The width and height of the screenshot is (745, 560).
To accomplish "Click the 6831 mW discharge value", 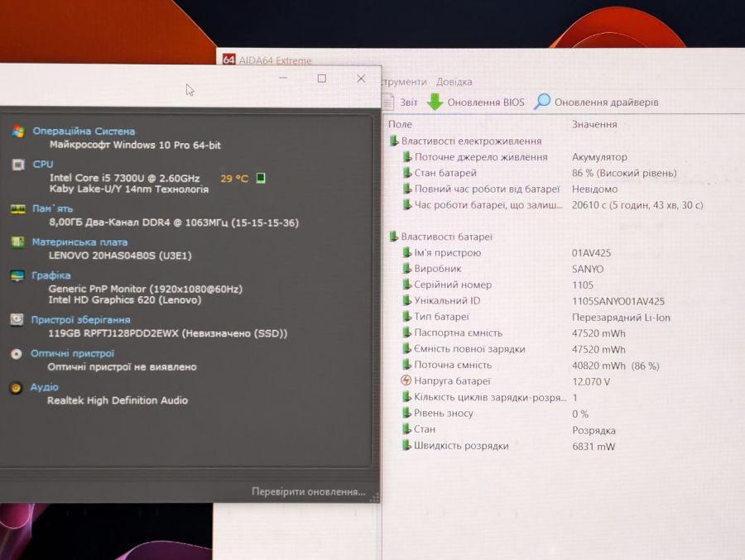I will pos(594,447).
